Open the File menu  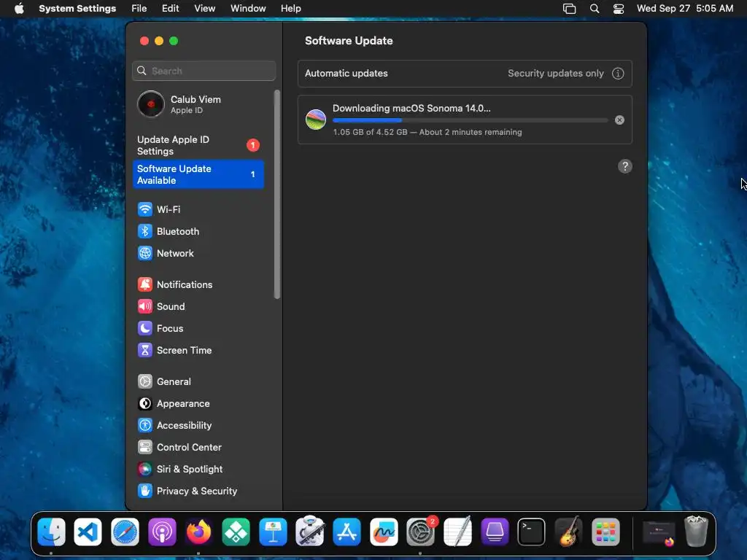pos(139,9)
